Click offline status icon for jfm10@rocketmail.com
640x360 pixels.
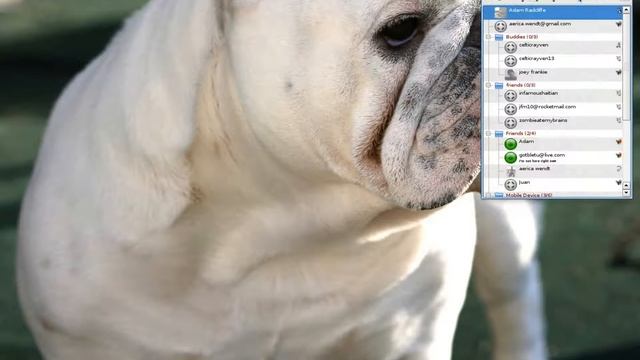(510, 109)
